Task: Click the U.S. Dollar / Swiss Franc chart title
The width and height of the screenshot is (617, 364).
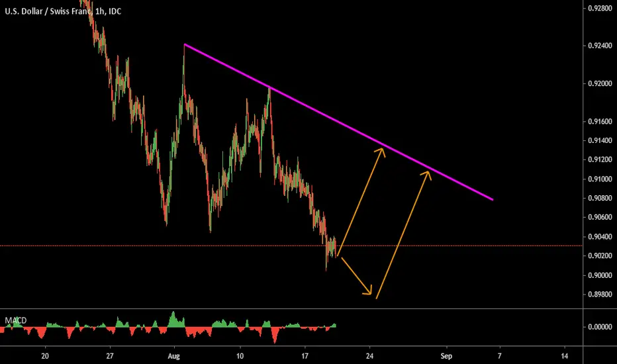Action: click(x=63, y=11)
